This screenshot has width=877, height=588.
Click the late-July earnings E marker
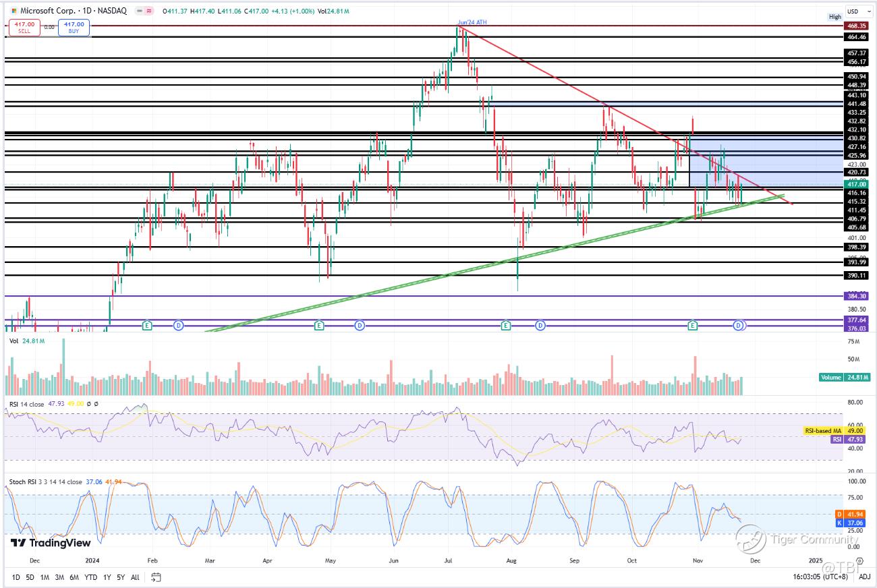click(x=505, y=326)
